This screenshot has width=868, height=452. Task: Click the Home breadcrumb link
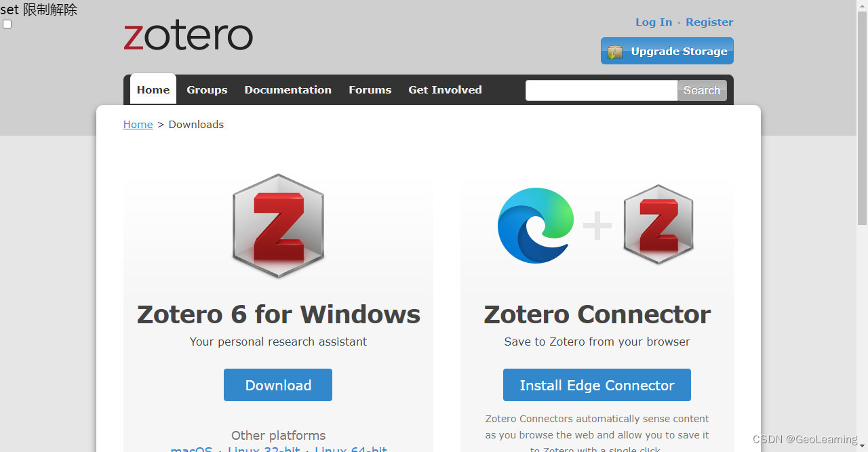pyautogui.click(x=138, y=124)
